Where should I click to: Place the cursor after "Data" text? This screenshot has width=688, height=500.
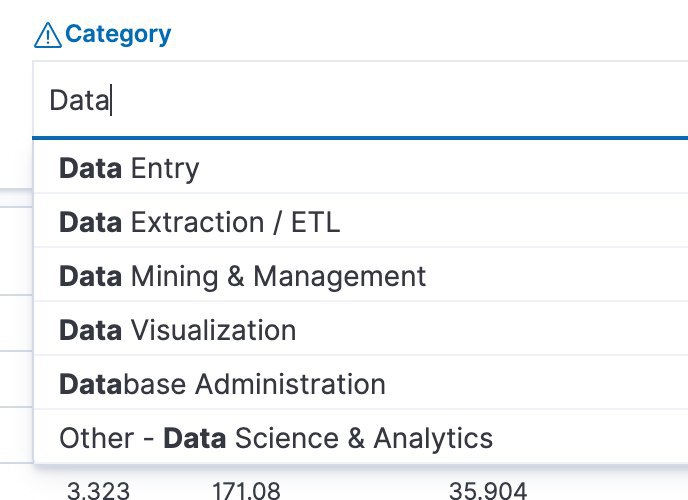[x=111, y=100]
